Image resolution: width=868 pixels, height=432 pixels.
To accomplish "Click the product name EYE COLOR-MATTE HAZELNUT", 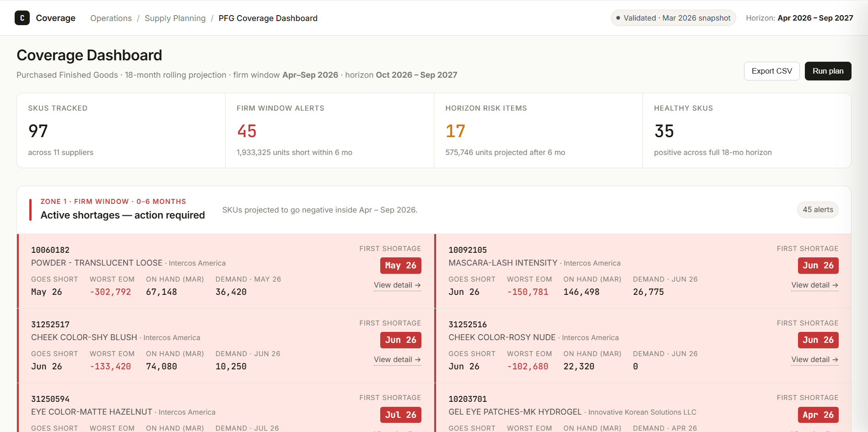I will [x=92, y=412].
